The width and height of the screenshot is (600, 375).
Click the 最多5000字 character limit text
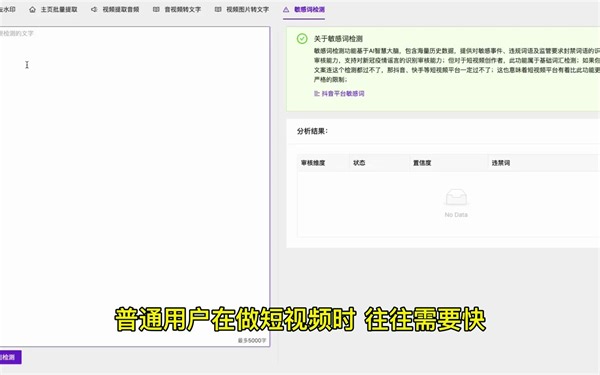[x=252, y=340]
